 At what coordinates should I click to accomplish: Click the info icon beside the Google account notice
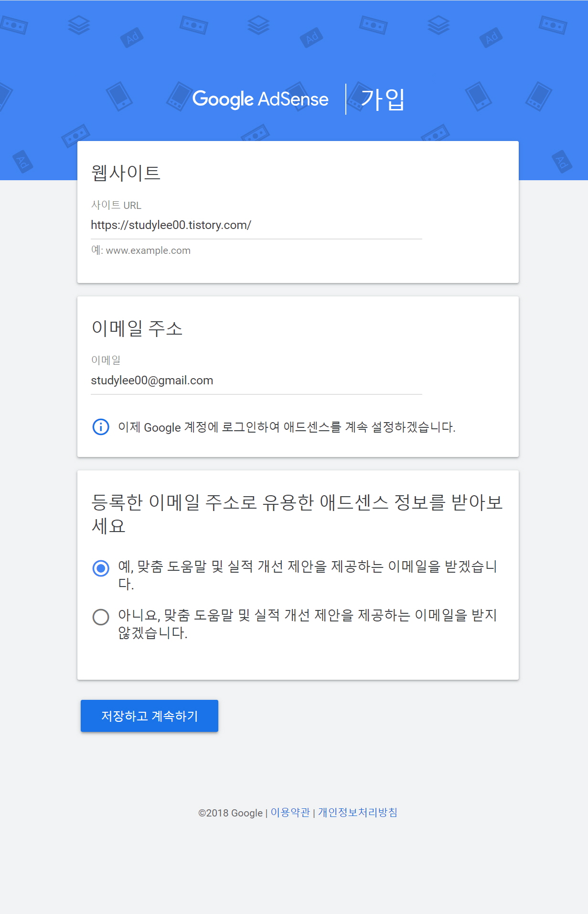[x=101, y=426]
